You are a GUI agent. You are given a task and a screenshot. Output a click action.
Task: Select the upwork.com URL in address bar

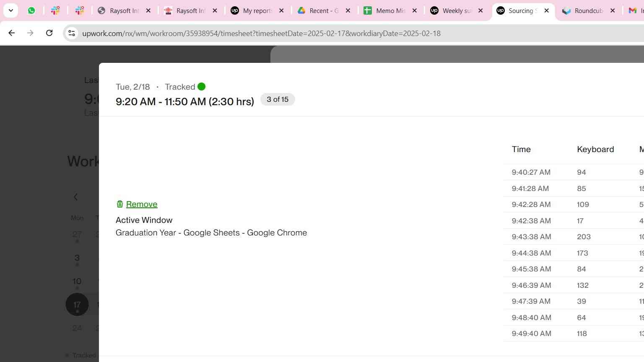coord(261,34)
